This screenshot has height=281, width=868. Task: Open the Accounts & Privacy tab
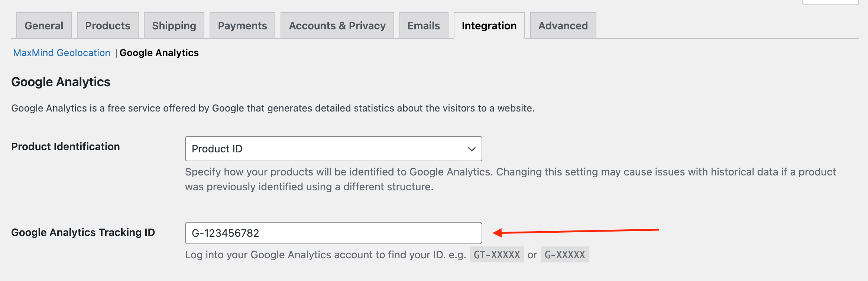337,25
